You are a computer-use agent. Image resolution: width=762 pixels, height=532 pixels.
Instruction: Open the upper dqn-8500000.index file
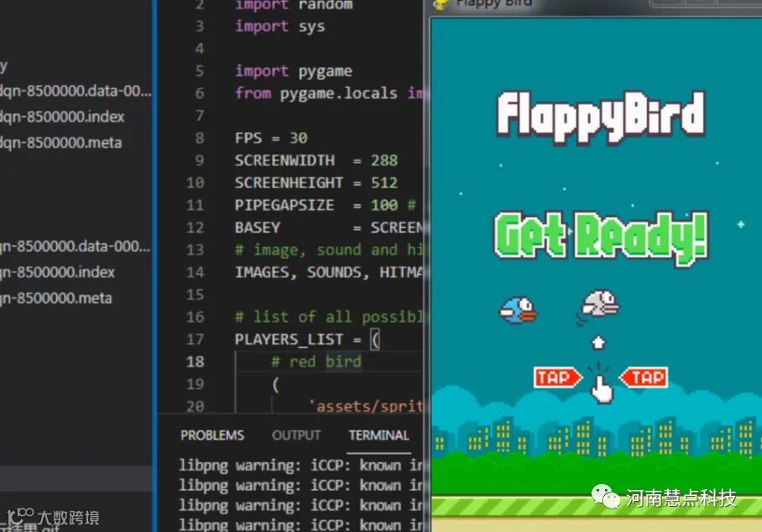61,117
